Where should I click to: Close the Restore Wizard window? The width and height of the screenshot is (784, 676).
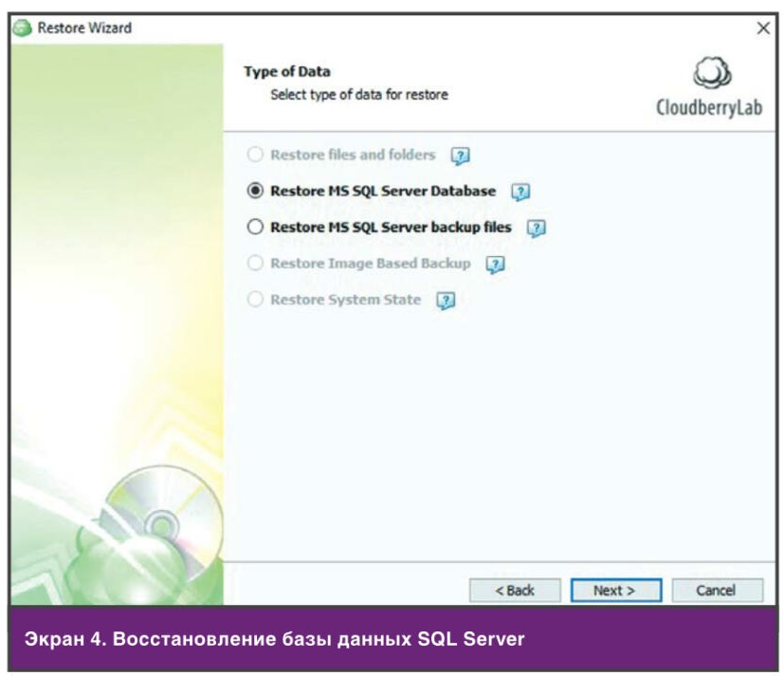point(763,28)
